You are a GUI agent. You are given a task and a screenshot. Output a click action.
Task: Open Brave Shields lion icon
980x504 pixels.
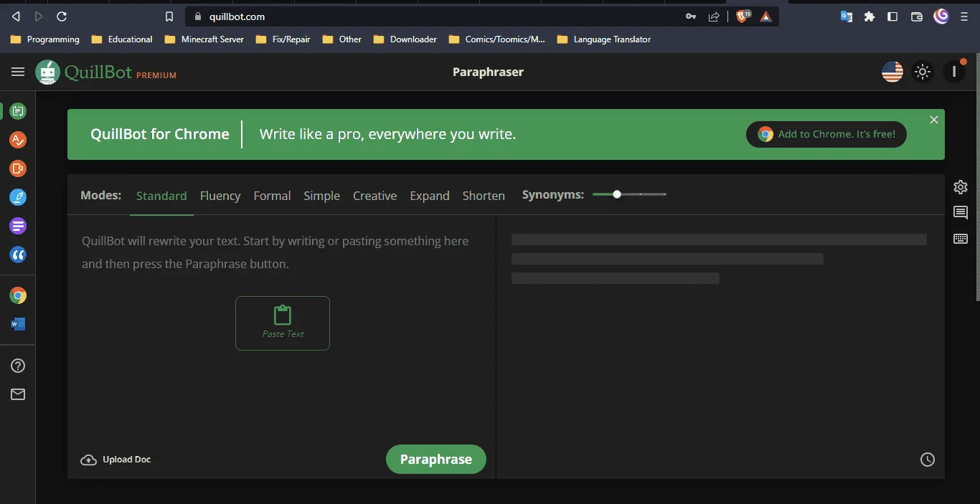(743, 16)
